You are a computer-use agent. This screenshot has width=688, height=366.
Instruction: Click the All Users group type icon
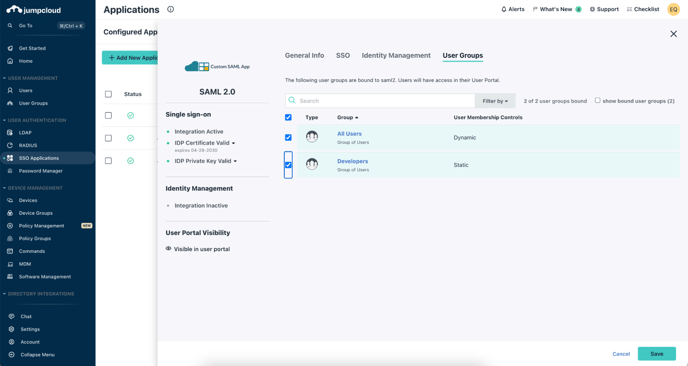coord(312,137)
